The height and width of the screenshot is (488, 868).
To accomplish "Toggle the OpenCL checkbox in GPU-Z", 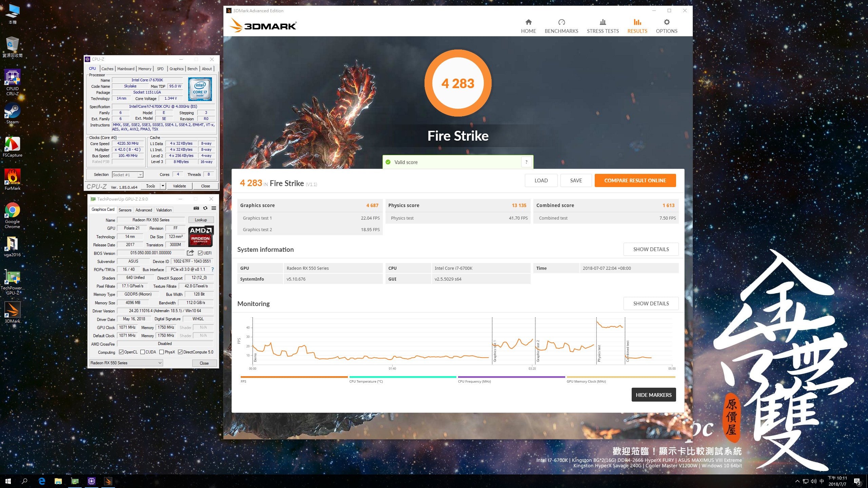I will tap(121, 352).
